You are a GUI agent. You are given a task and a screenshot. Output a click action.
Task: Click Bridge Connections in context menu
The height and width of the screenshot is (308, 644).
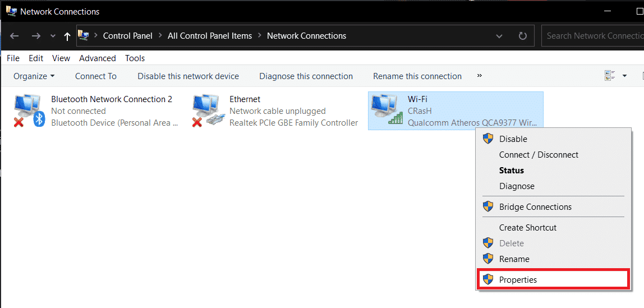(x=535, y=206)
